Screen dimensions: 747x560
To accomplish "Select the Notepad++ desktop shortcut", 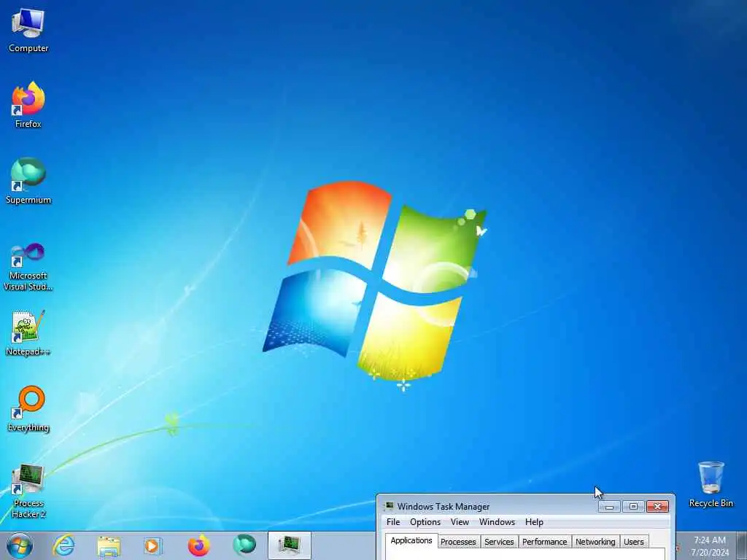I will point(28,332).
